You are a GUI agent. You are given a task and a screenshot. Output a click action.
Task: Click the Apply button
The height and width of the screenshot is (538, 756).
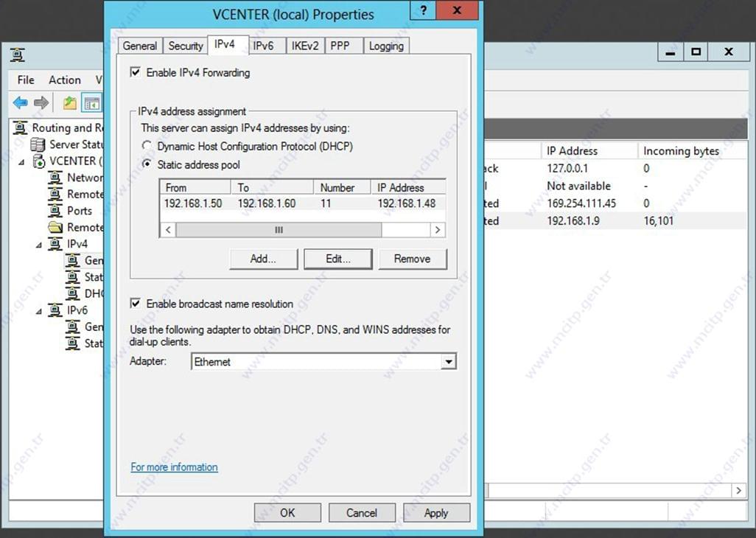436,512
